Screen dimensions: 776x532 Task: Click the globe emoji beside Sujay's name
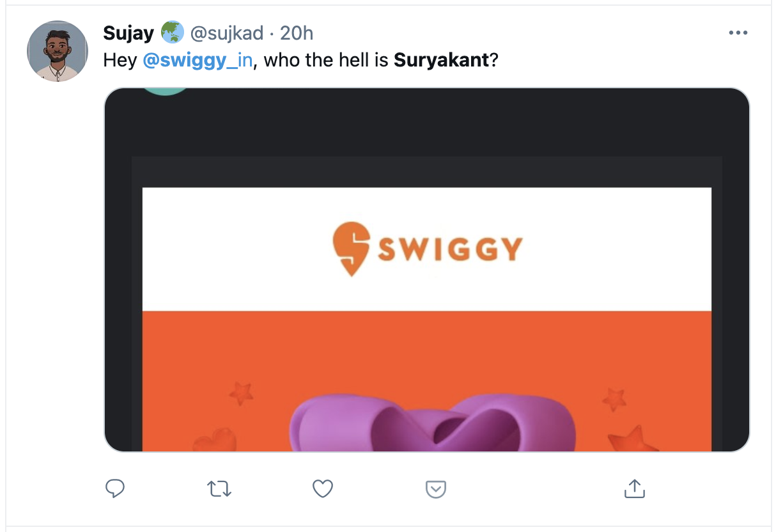172,32
